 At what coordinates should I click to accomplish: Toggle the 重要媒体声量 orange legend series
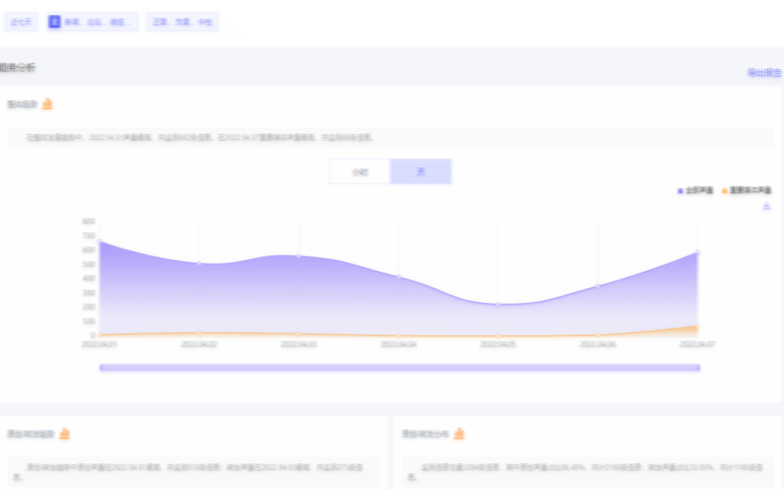click(746, 190)
